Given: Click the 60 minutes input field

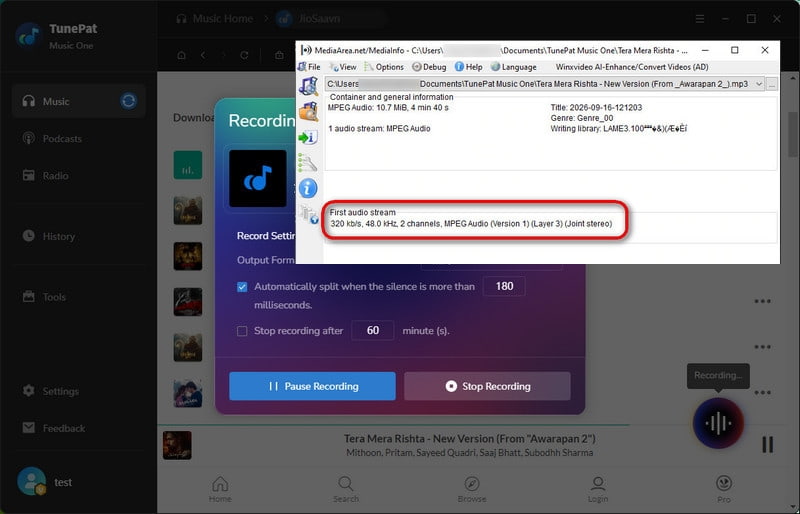Looking at the screenshot, I should click(x=372, y=330).
